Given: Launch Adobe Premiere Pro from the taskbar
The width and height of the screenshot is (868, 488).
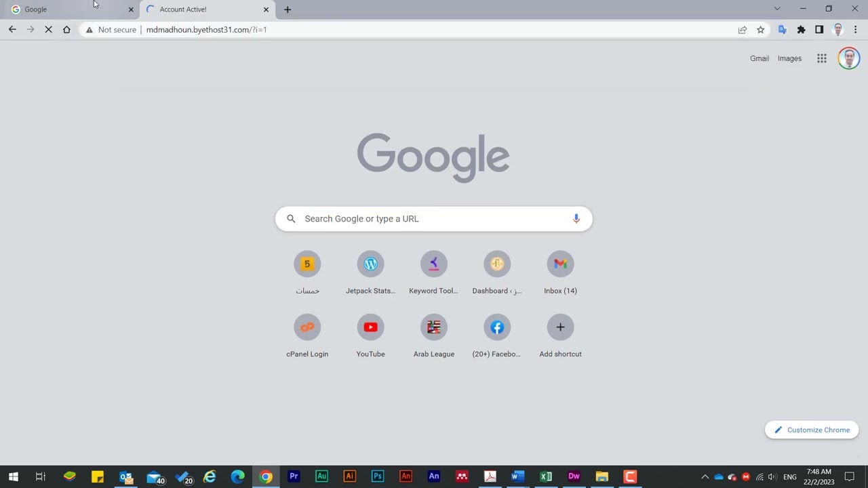Looking at the screenshot, I should [294, 476].
